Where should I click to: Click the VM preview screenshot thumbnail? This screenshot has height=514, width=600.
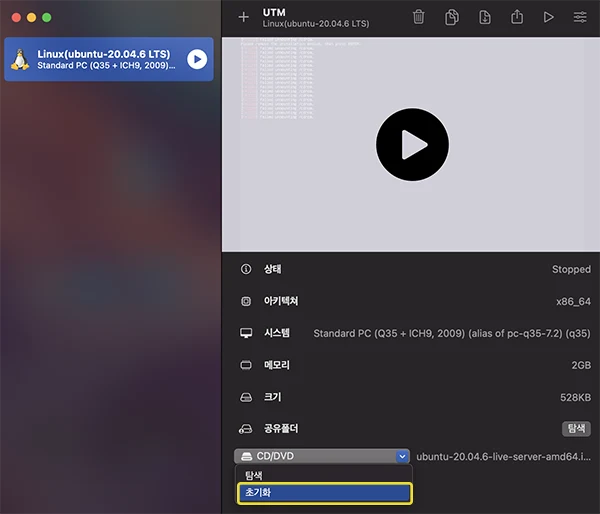point(411,144)
